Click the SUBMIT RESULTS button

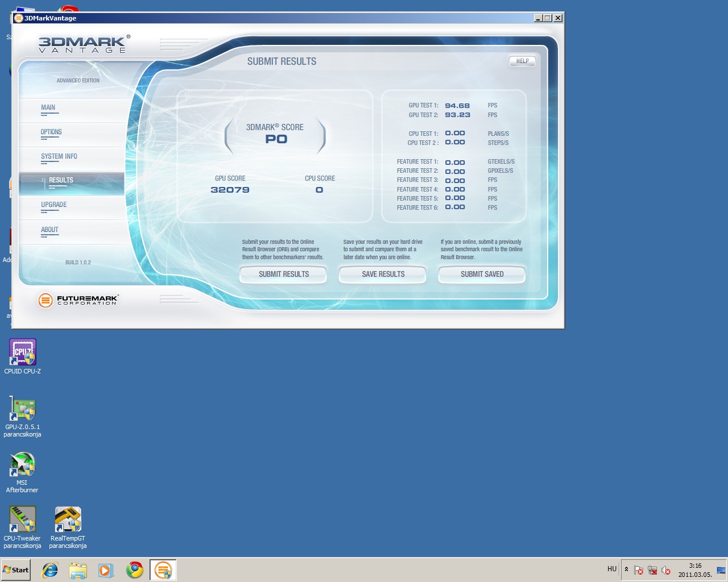click(283, 274)
